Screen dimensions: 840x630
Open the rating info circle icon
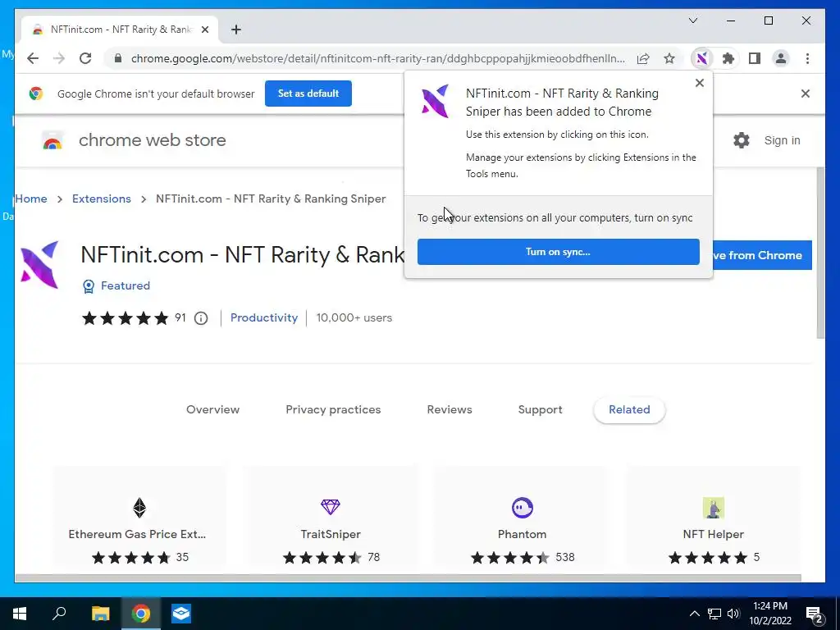[x=201, y=318]
